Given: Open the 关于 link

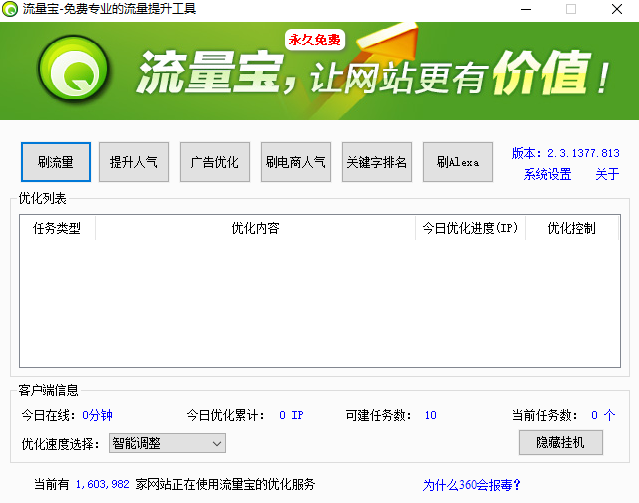Looking at the screenshot, I should pos(607,174).
